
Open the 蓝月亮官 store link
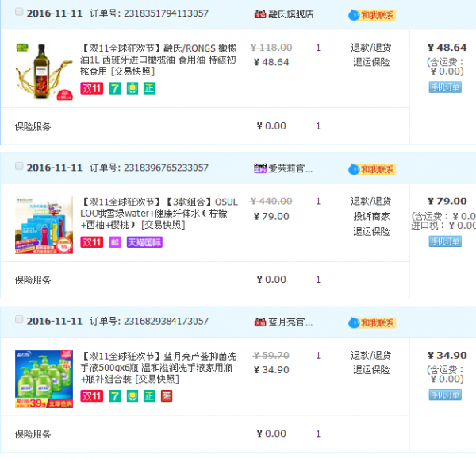pos(290,322)
